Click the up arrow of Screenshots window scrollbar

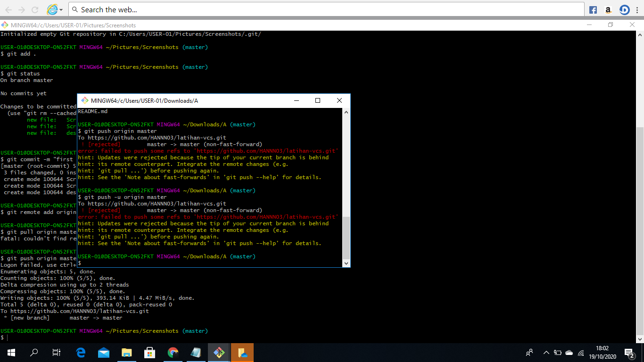[x=640, y=35]
